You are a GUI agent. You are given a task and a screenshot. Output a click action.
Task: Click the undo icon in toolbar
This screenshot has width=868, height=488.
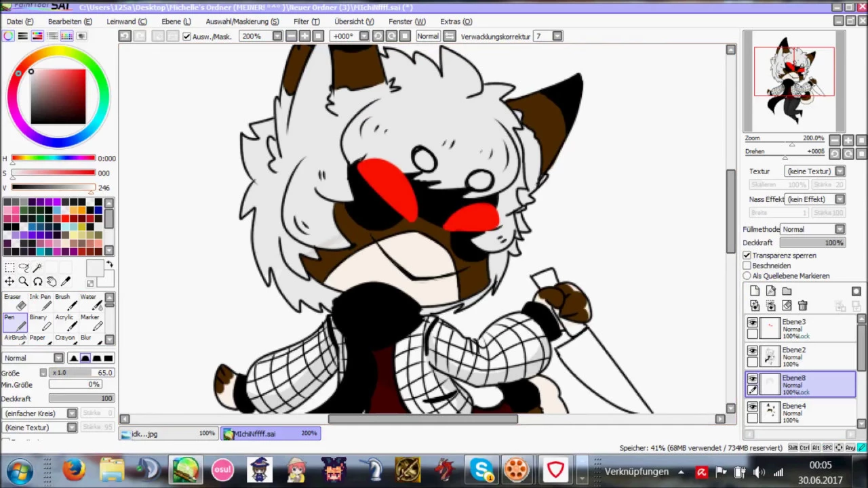point(125,36)
